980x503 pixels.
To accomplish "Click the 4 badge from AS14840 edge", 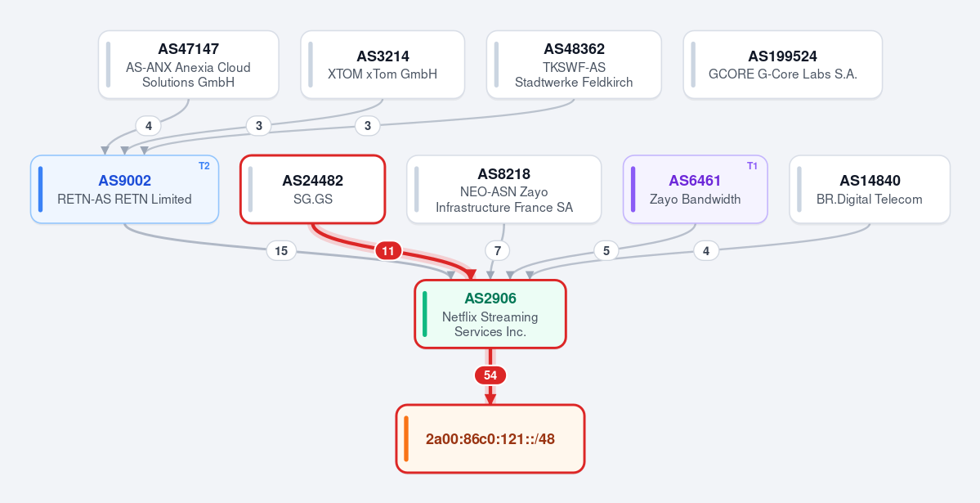I will coord(706,251).
